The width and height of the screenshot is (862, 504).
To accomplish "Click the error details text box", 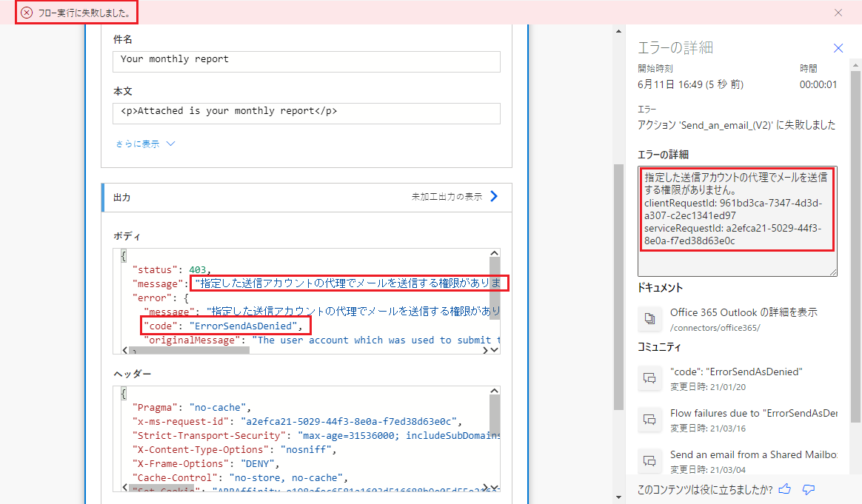I will click(x=737, y=221).
